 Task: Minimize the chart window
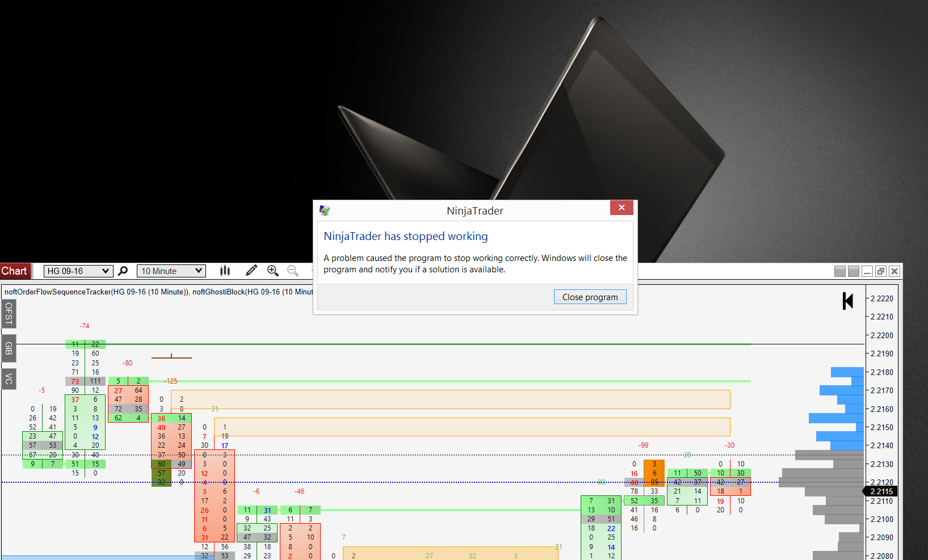(867, 271)
